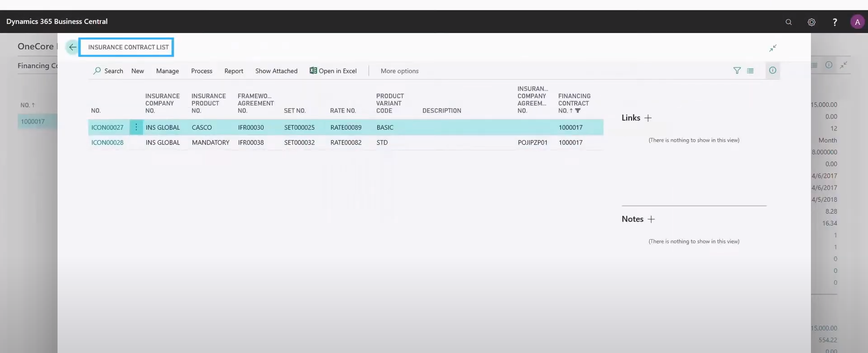Viewport: 868px width, 353px height.
Task: Click the background page's collapse arrows icon
Action: pos(844,65)
